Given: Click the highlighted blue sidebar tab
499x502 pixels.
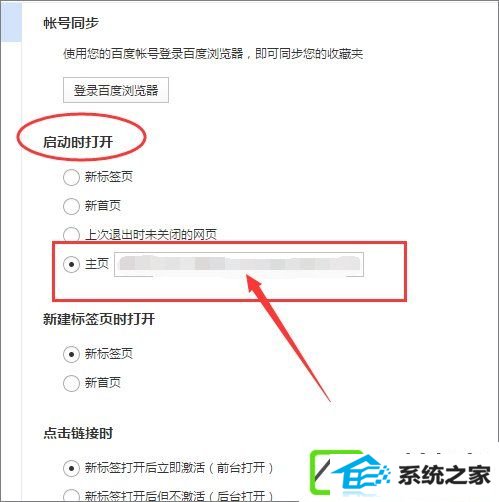Looking at the screenshot, I should (x=11, y=21).
